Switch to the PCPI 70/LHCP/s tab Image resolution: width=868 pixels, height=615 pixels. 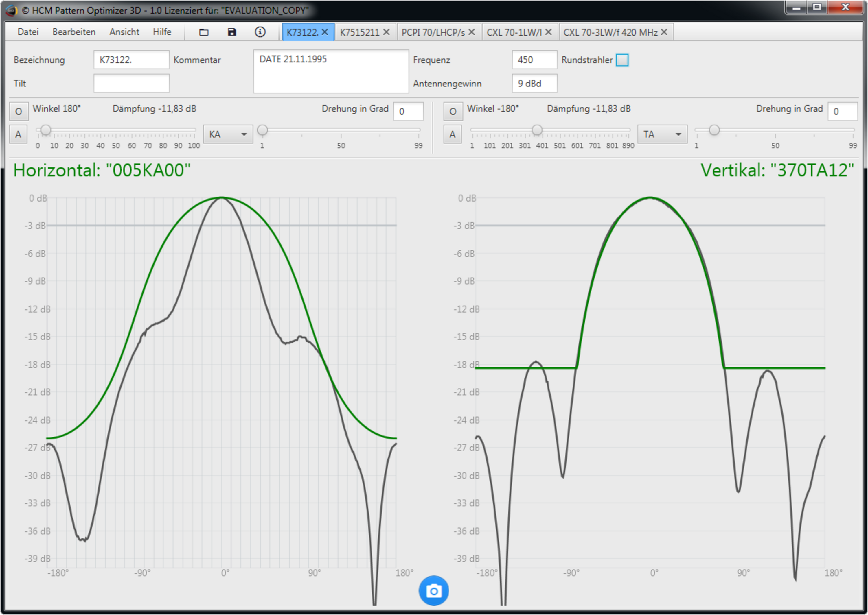(x=433, y=32)
